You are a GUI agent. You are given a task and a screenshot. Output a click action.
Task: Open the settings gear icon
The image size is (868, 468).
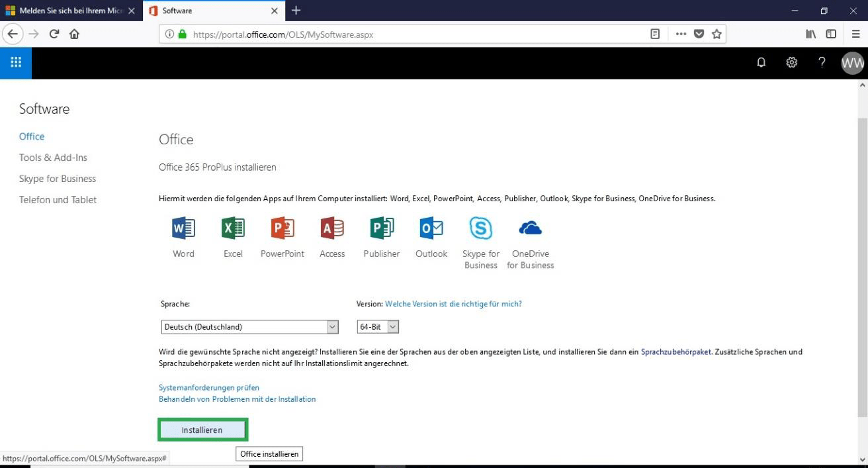coord(791,62)
